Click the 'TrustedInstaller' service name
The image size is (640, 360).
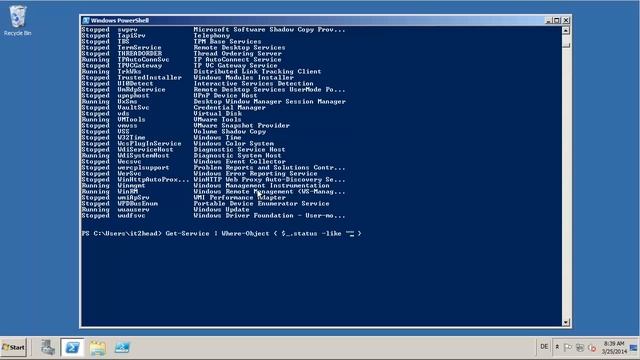(149, 77)
